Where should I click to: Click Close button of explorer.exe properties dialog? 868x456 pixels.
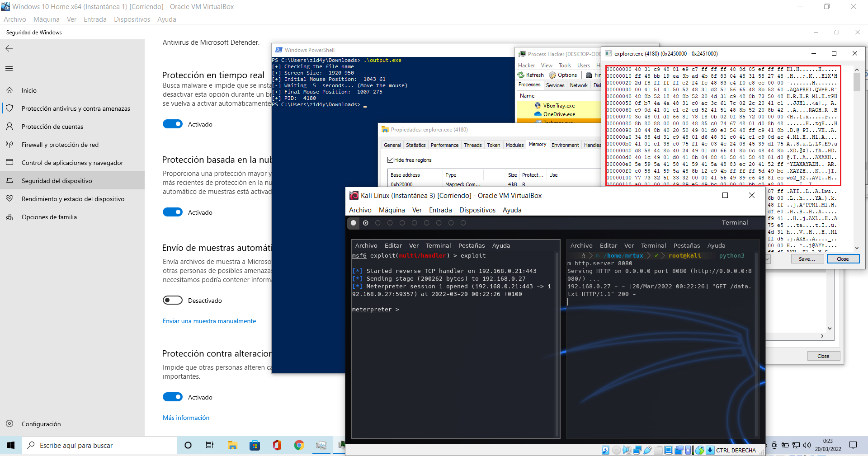coord(824,356)
